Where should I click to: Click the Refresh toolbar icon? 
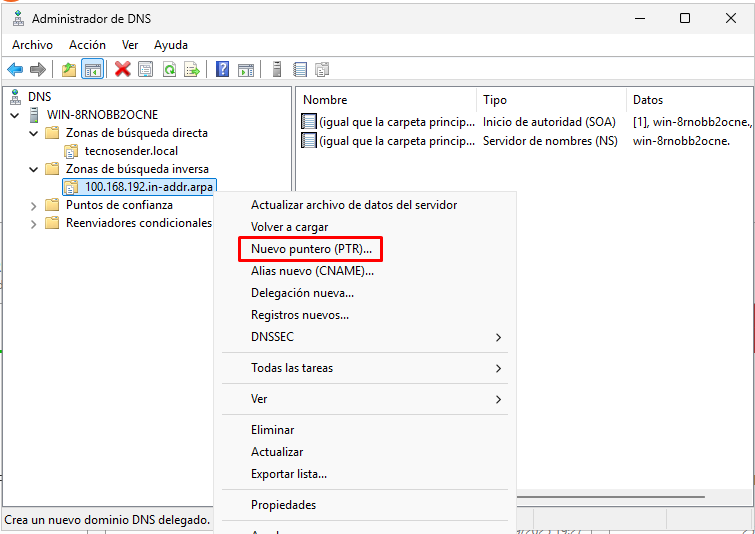[169, 69]
